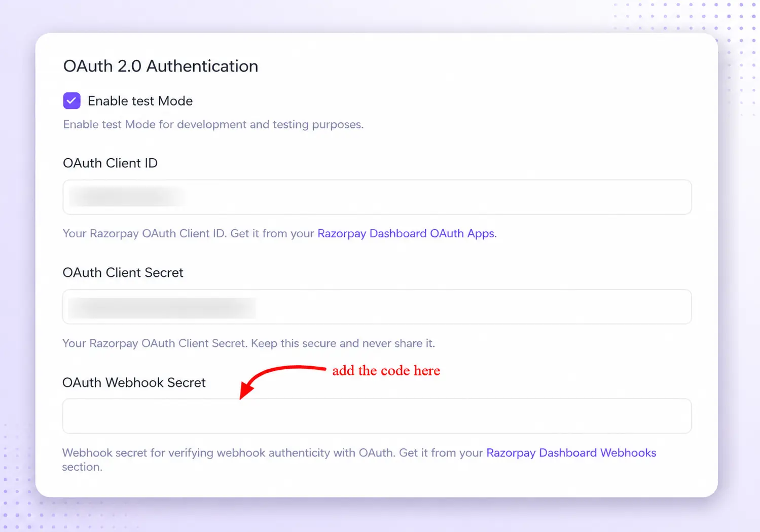
Task: Click the blurred value in Client ID field
Action: pyautogui.click(x=127, y=197)
